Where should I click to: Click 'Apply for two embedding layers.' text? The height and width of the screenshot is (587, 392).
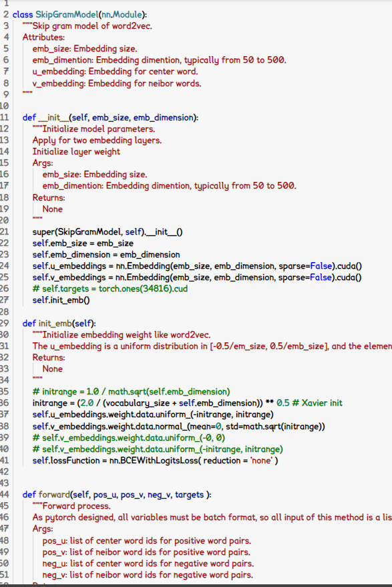coord(97,140)
